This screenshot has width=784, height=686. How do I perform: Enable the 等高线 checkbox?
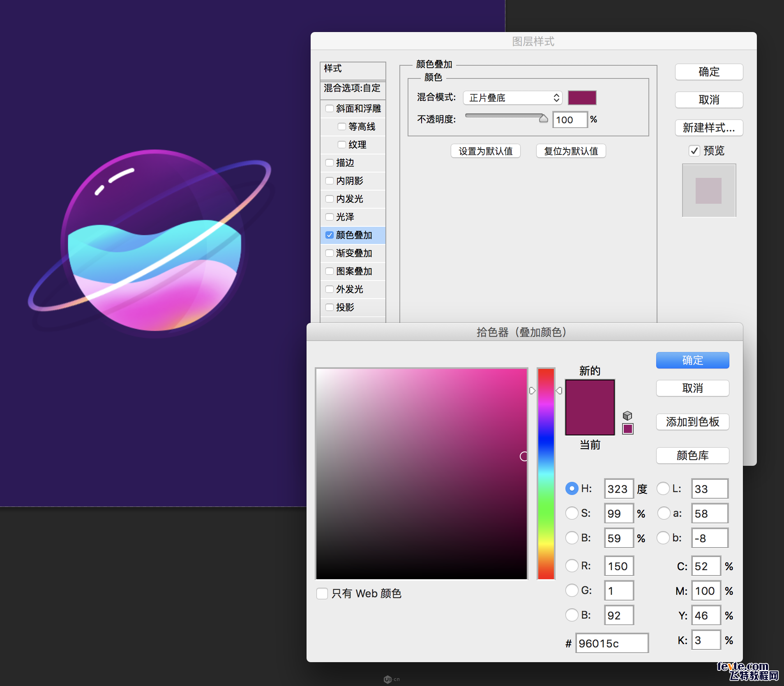click(342, 127)
